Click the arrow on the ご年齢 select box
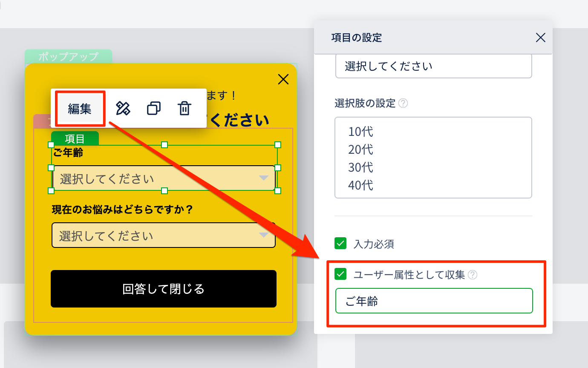This screenshot has height=368, width=588. coord(264,178)
